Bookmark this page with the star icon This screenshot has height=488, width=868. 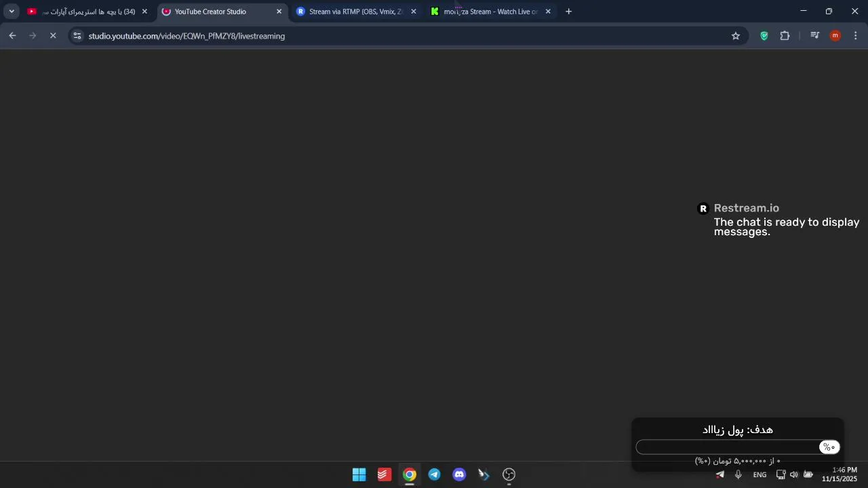coord(736,36)
